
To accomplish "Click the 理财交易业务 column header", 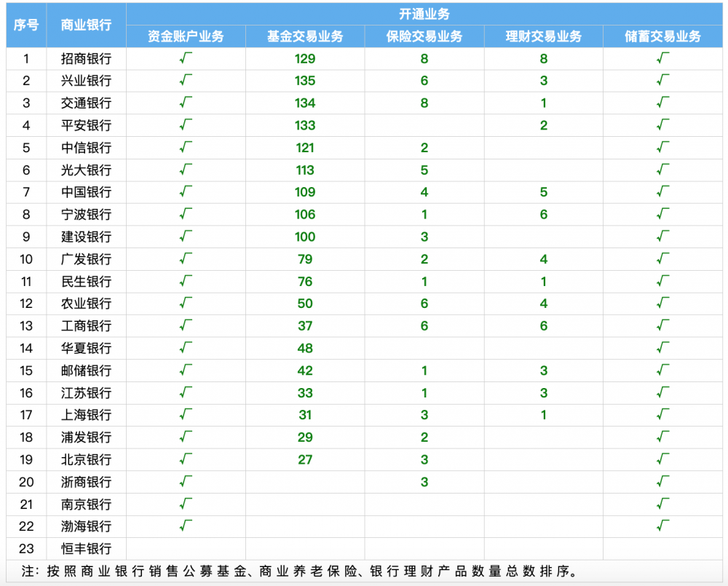I will (544, 36).
